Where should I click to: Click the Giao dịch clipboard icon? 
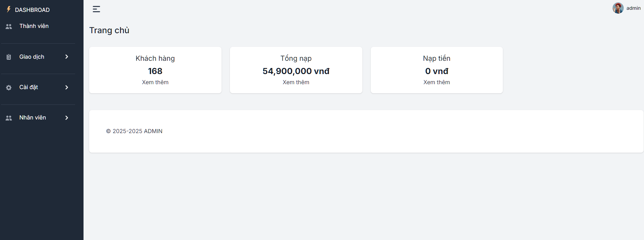[9, 57]
